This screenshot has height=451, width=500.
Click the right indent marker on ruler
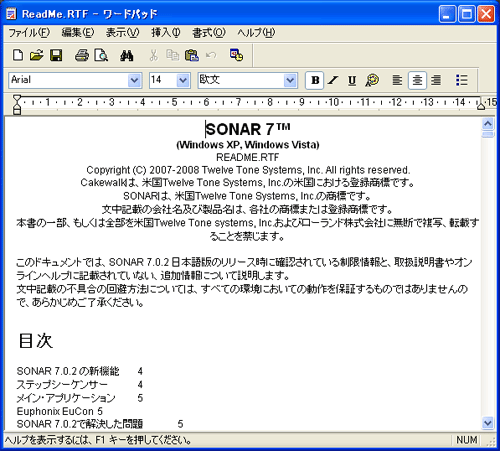(481, 106)
